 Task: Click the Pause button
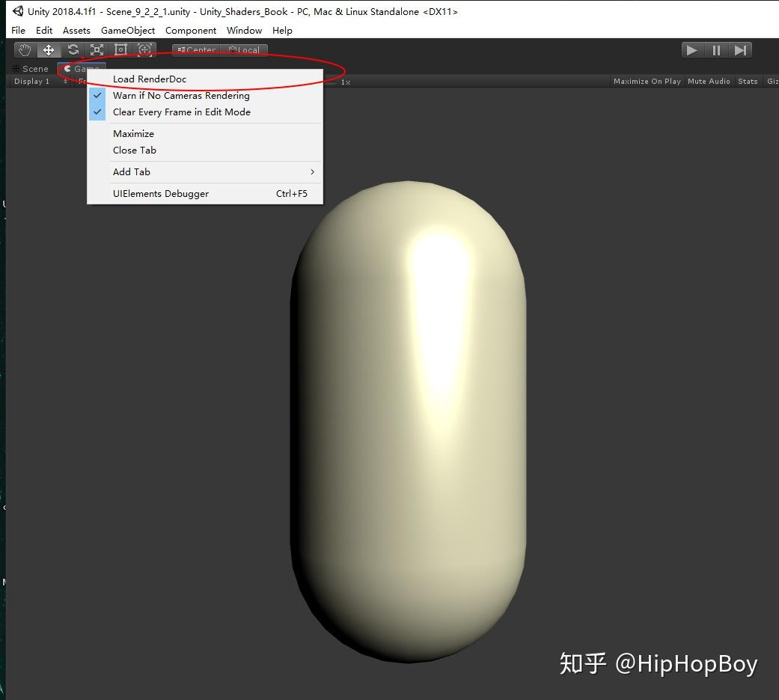tap(716, 50)
